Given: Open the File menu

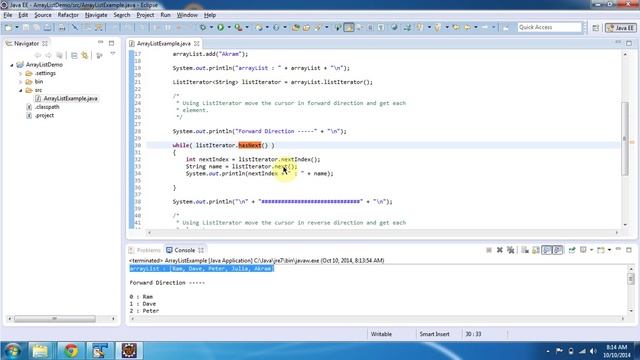Looking at the screenshot, I should pyautogui.click(x=8, y=15).
